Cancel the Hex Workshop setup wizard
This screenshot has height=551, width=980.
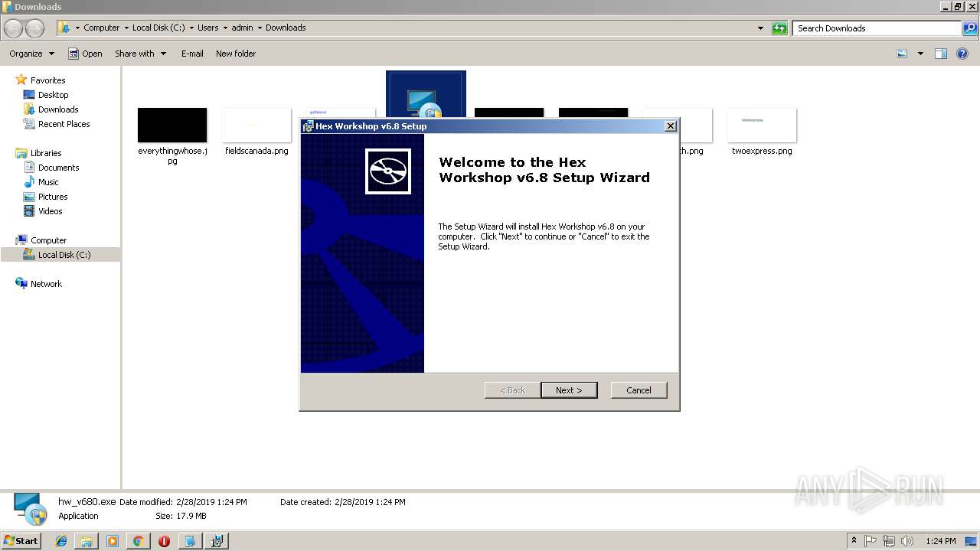(639, 390)
